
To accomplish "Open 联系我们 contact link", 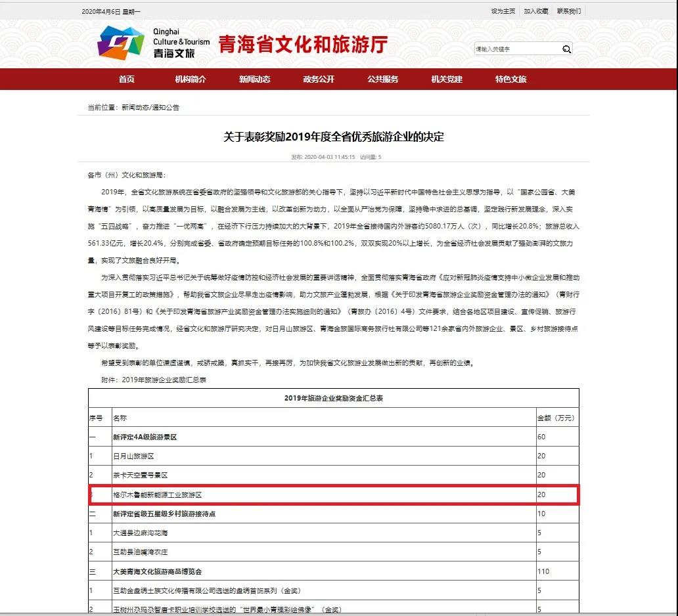I will pos(568,11).
